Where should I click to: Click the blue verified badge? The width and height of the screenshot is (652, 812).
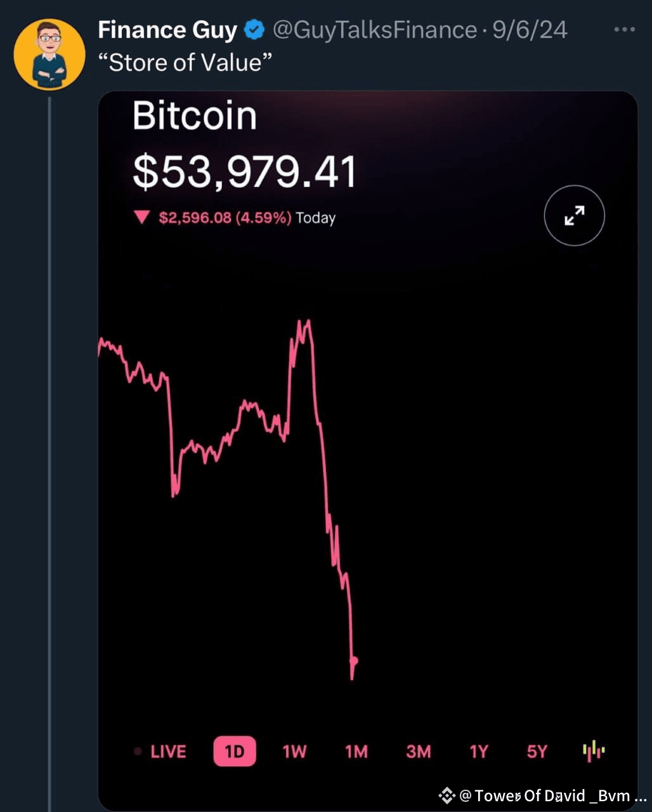coord(255,30)
